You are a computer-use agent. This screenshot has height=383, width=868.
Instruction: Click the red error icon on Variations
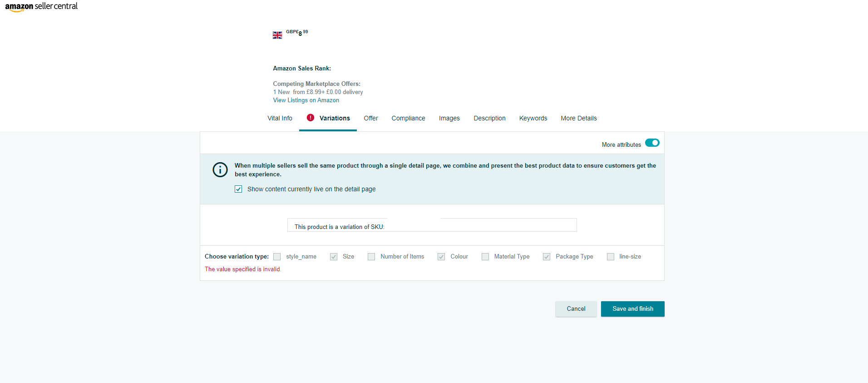tap(311, 118)
